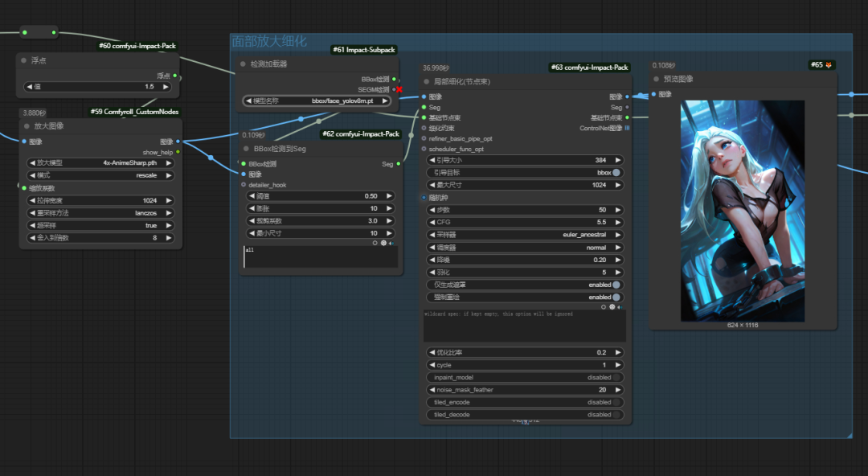Open the 重采样方法 lanczos dropdown
The image size is (868, 476).
(100, 213)
